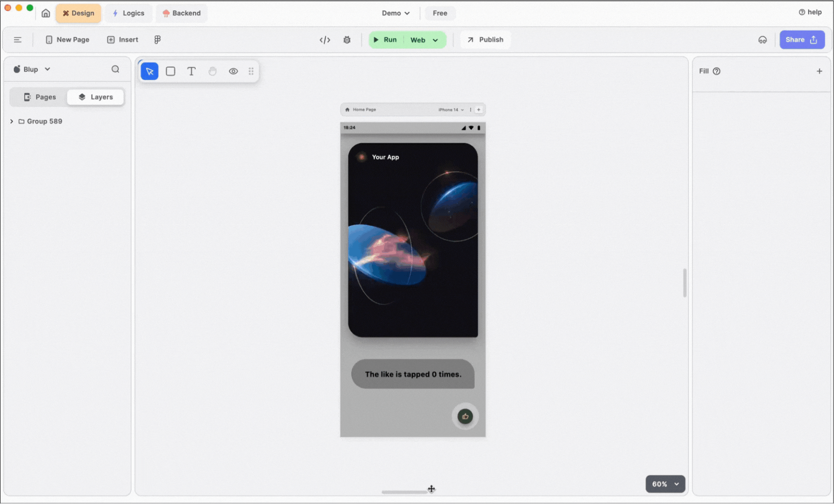834x504 pixels.
Task: Switch to the Pages tab
Action: (x=40, y=97)
